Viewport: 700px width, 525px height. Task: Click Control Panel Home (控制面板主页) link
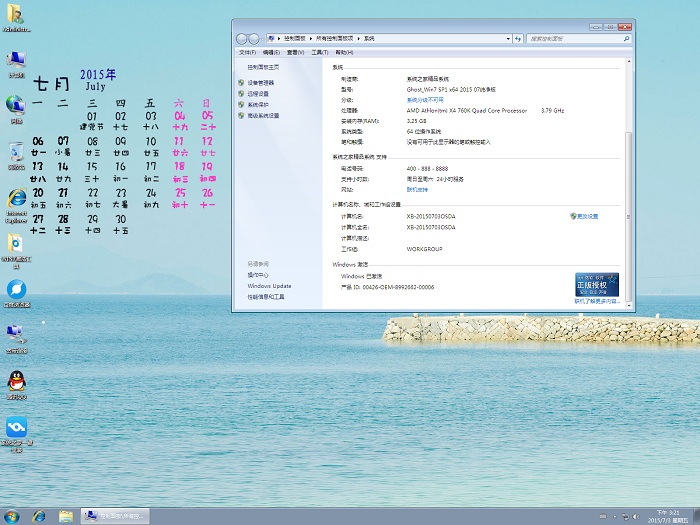pos(263,66)
